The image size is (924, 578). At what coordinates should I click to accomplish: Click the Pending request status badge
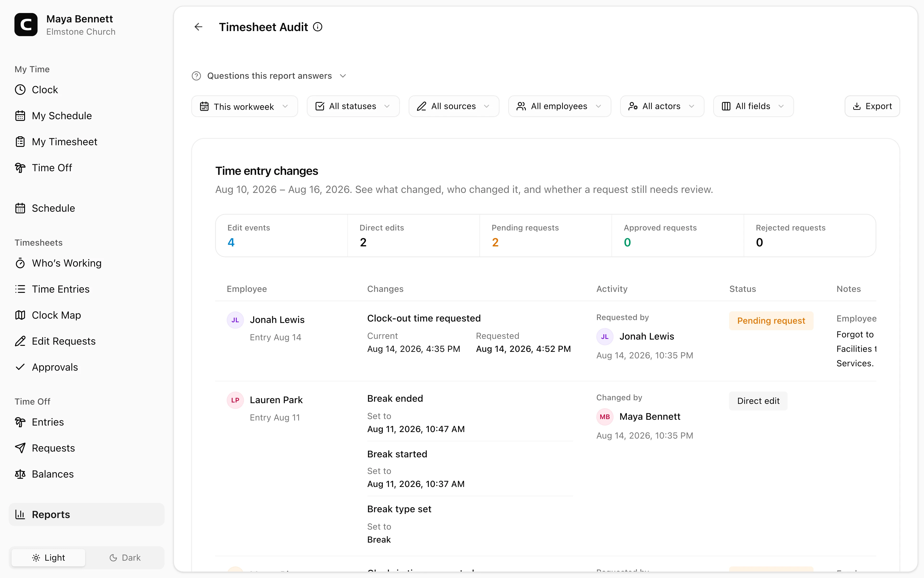[771, 321]
